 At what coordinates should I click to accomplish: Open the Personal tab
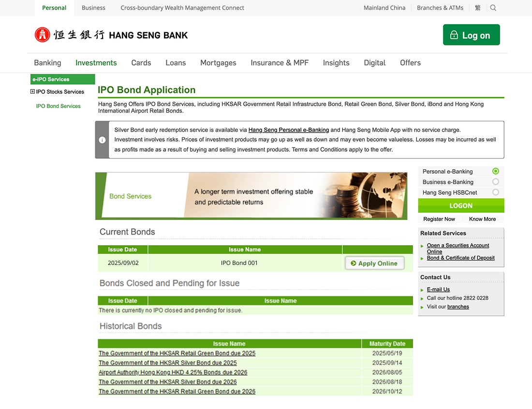54,8
